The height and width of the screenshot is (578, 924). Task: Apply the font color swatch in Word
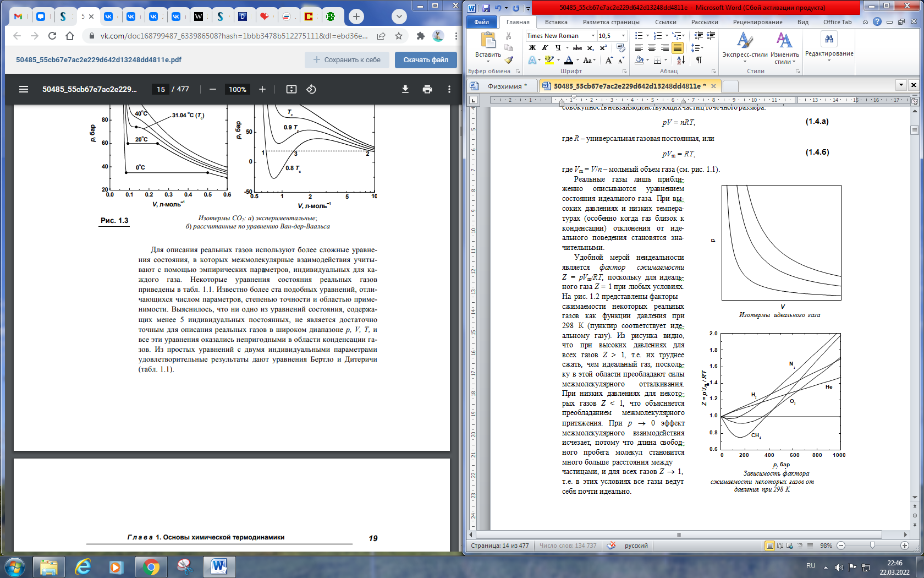[569, 60]
